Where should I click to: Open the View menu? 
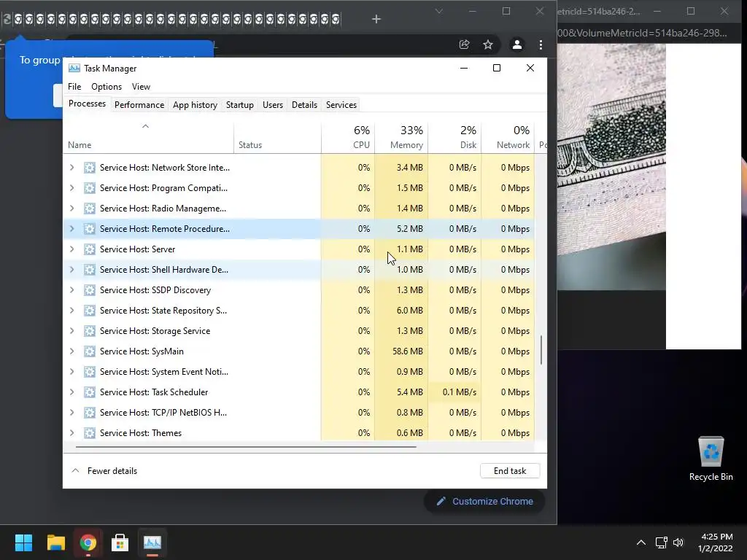[x=141, y=87]
